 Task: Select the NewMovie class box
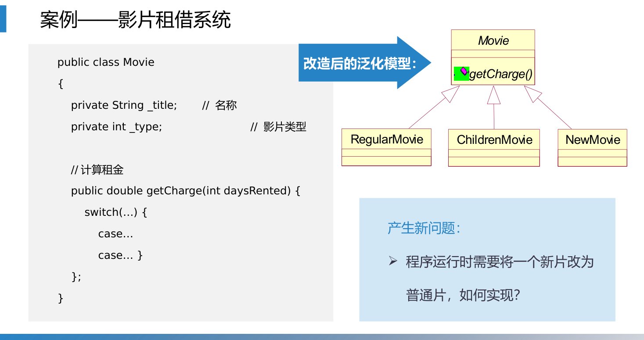click(593, 148)
